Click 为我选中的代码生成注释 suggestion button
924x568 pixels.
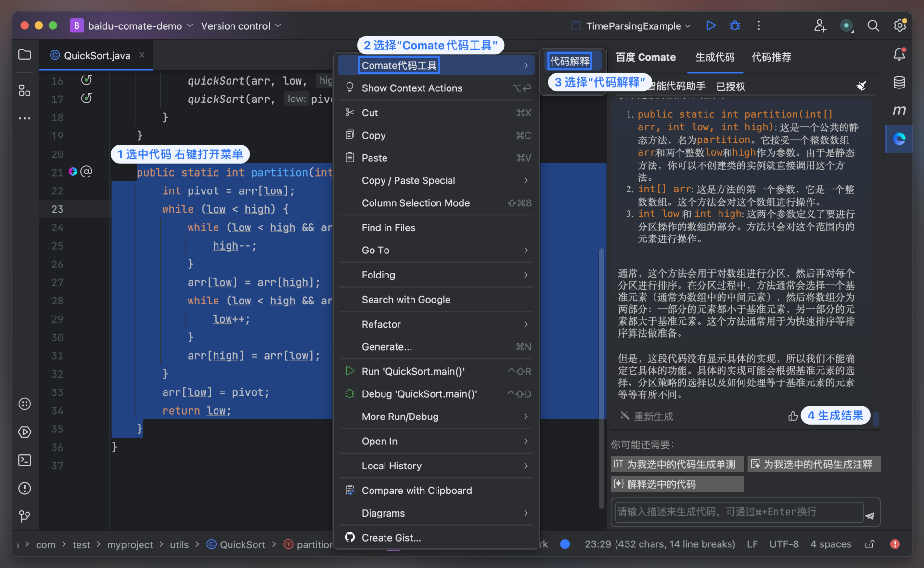click(x=813, y=464)
